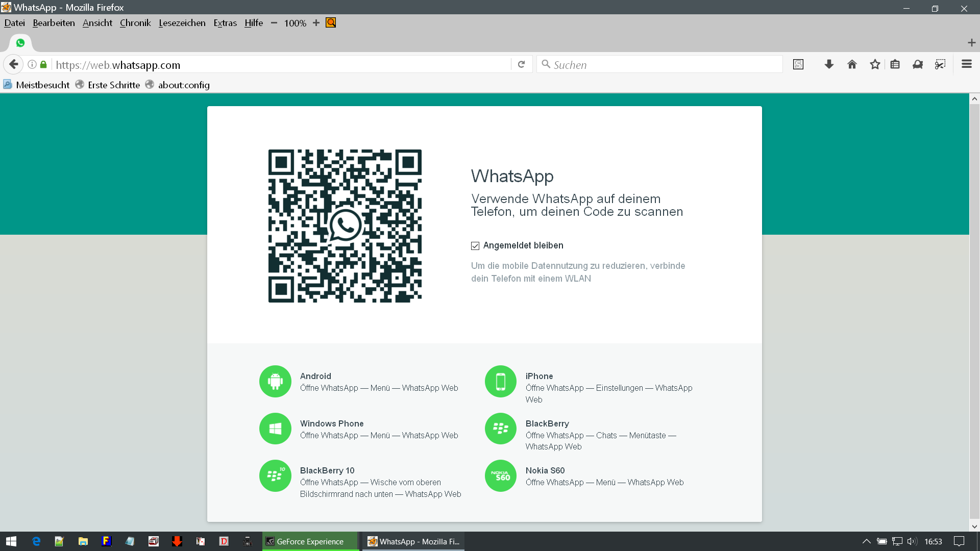Click the green Nokia S60 icon
Viewport: 980px width, 551px height.
click(x=501, y=475)
